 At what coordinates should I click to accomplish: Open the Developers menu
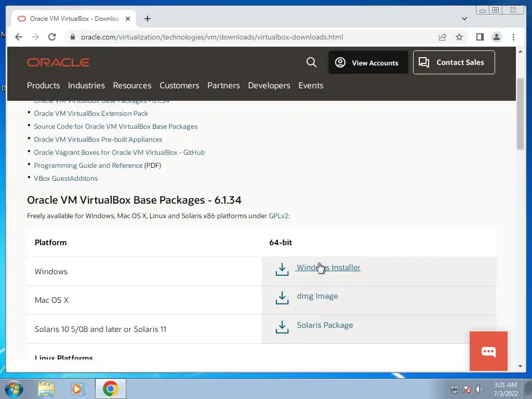coord(269,86)
